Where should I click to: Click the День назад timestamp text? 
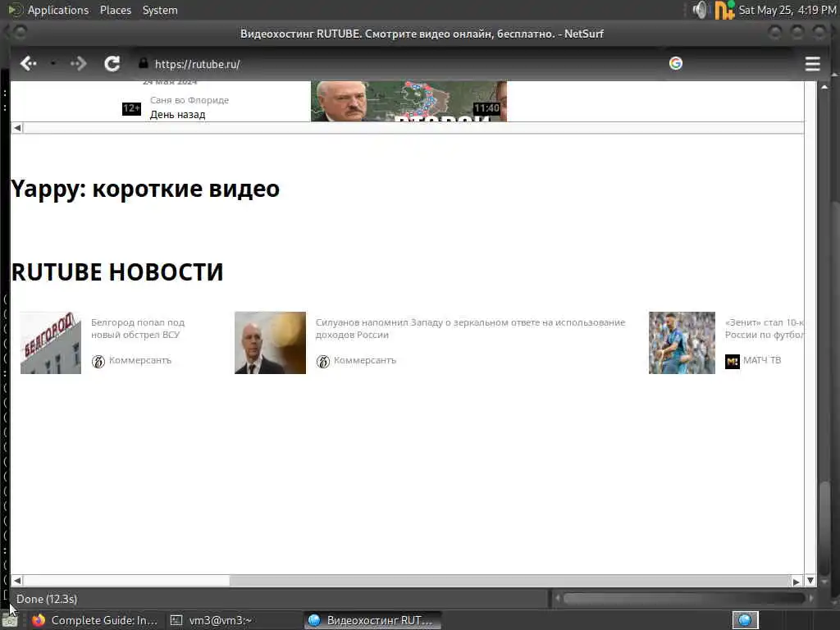pos(177,115)
